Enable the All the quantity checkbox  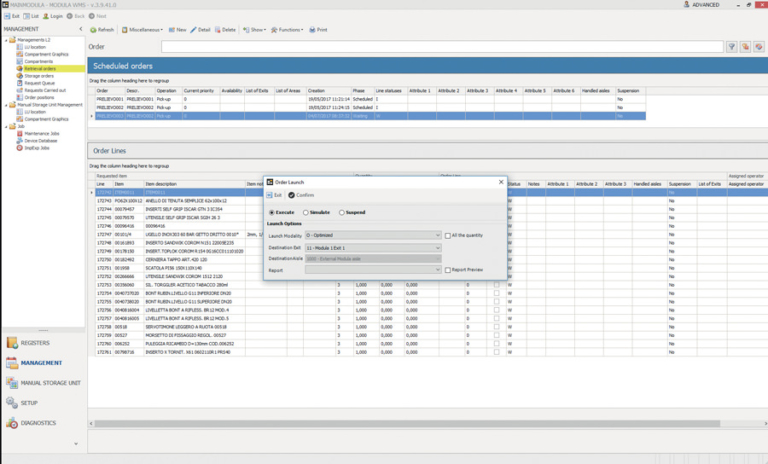coord(448,236)
